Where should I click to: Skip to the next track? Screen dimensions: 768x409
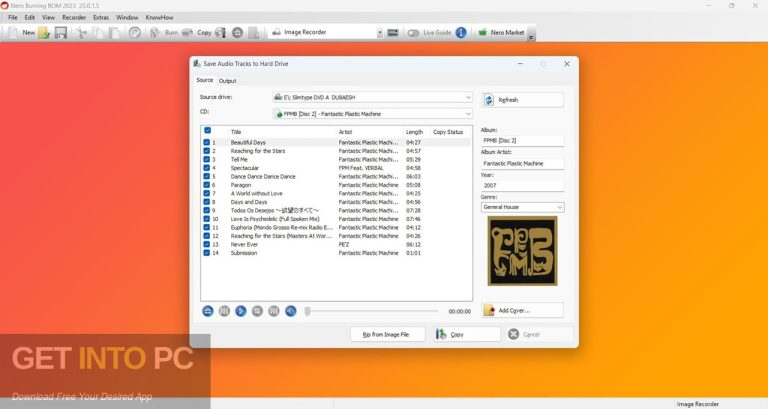274,311
